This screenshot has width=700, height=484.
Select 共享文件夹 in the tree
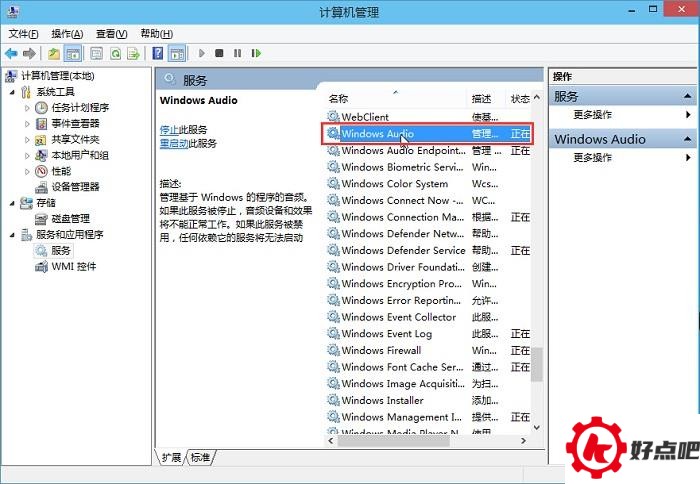[x=75, y=139]
